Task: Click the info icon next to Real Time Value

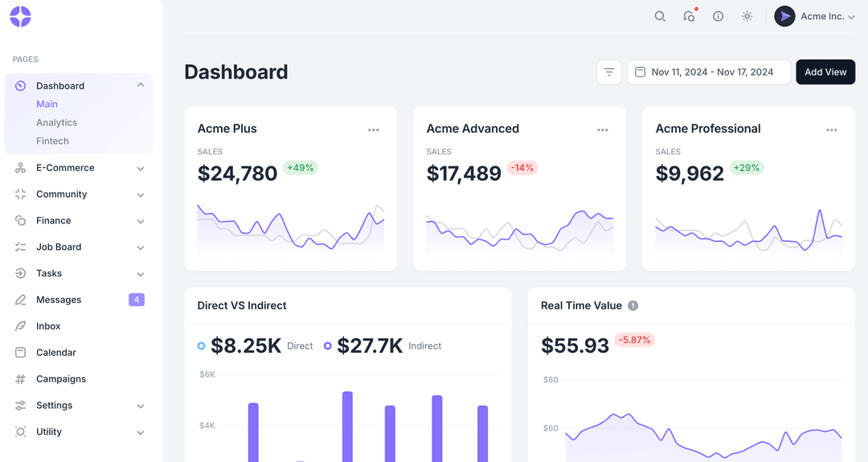Action: [x=633, y=305]
